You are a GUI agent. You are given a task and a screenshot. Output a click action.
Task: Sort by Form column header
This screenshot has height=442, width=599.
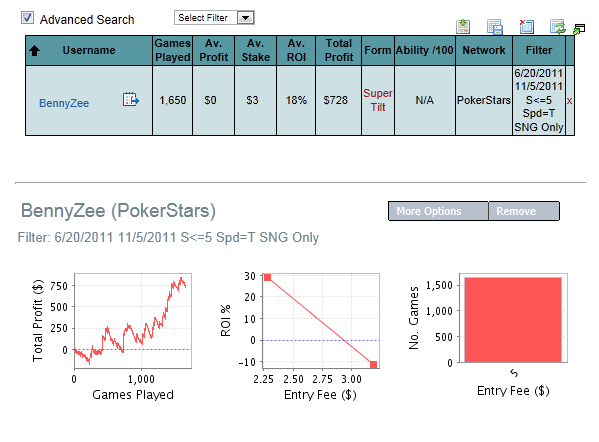(378, 50)
